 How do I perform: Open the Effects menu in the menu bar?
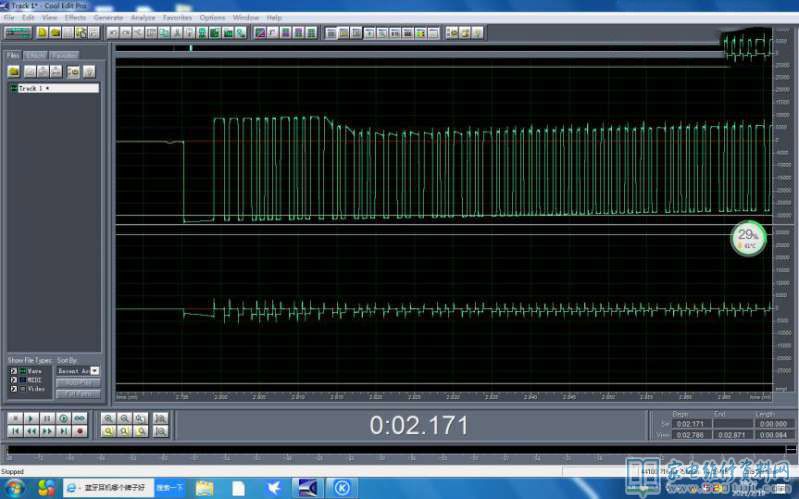pos(75,17)
